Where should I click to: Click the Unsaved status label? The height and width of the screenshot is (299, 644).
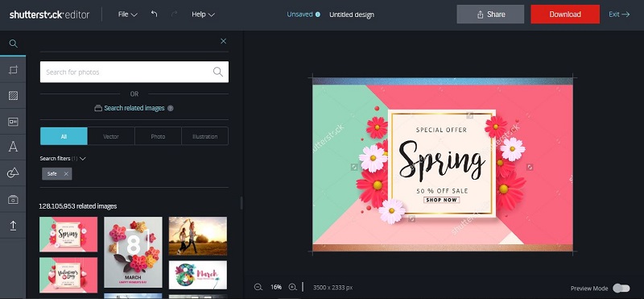tap(299, 15)
